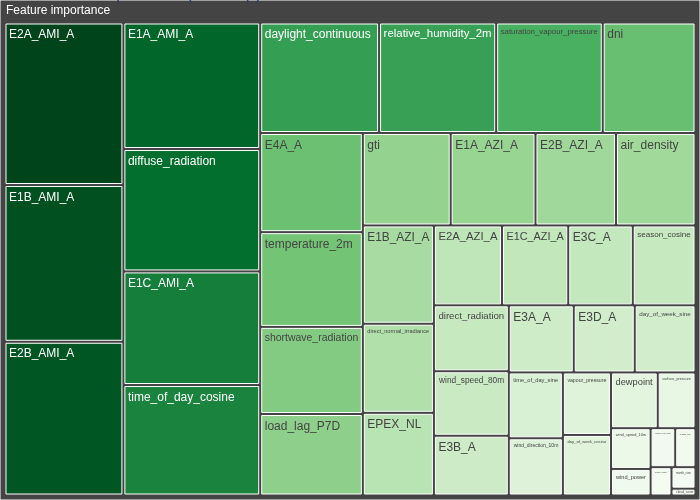Select the E2A_AZI_A tile
The width and height of the screenshot is (700, 500).
(468, 265)
